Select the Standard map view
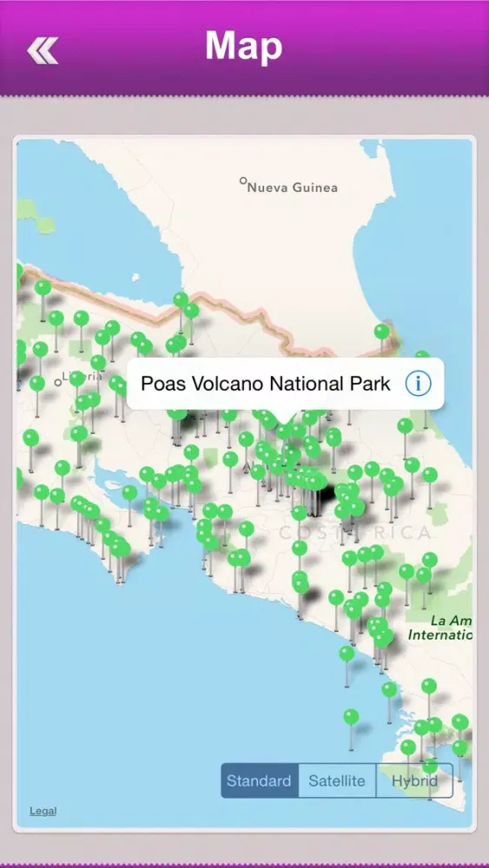 (259, 780)
